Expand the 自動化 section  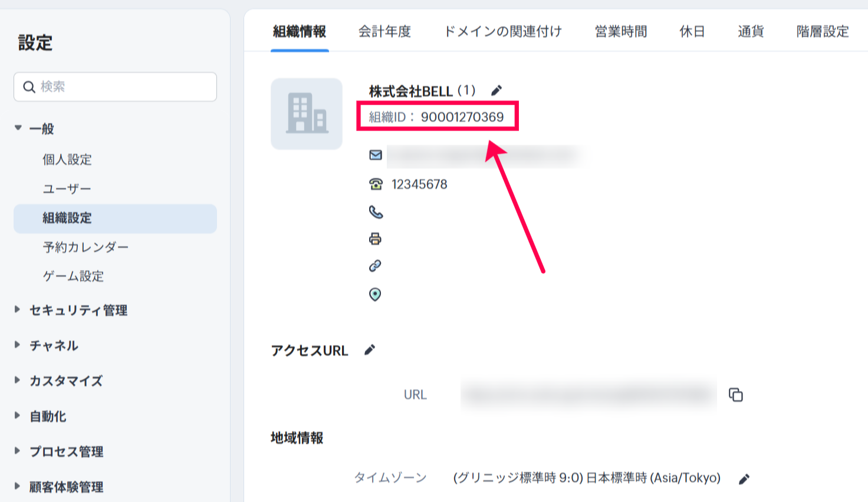click(18, 416)
